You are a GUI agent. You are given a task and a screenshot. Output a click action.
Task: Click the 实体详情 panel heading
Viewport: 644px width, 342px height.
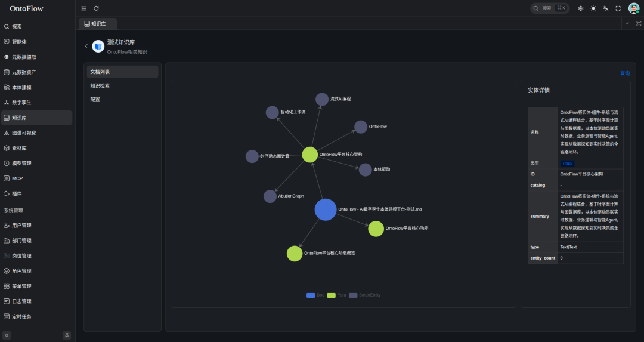(538, 90)
